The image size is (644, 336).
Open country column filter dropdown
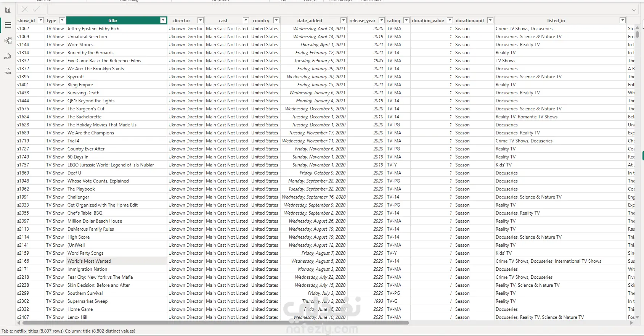click(x=276, y=20)
